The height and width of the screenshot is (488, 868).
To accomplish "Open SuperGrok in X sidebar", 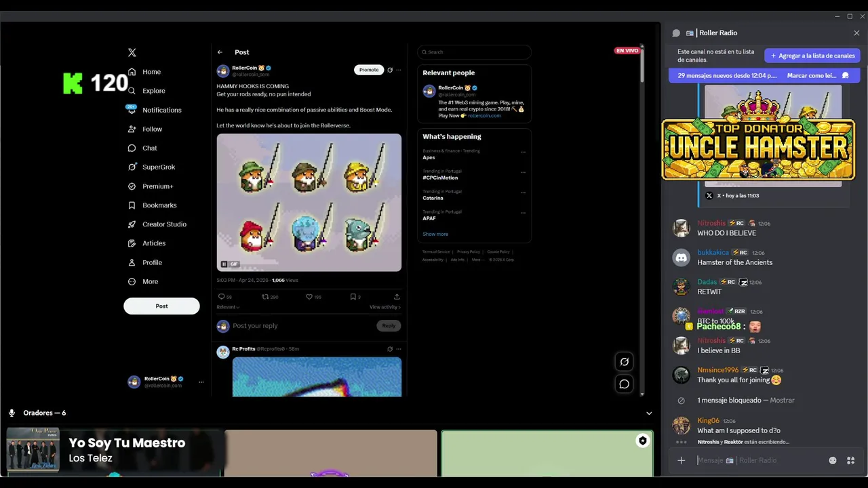I will pyautogui.click(x=152, y=167).
